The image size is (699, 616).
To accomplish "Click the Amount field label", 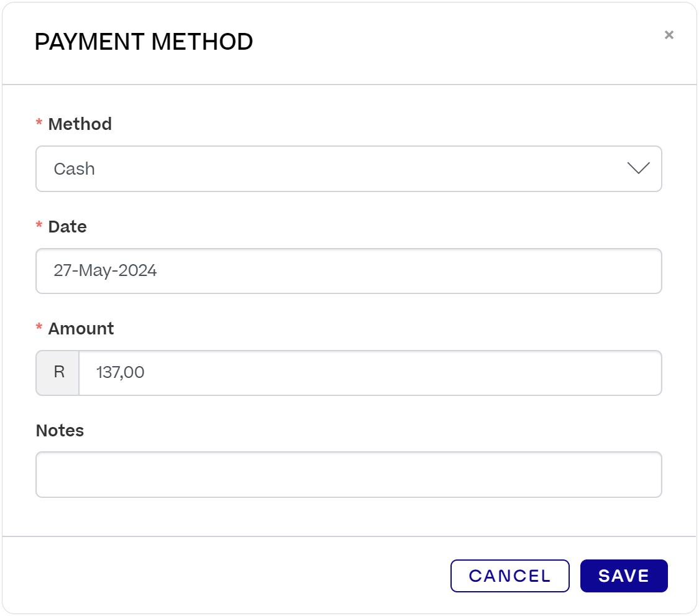I will click(81, 329).
